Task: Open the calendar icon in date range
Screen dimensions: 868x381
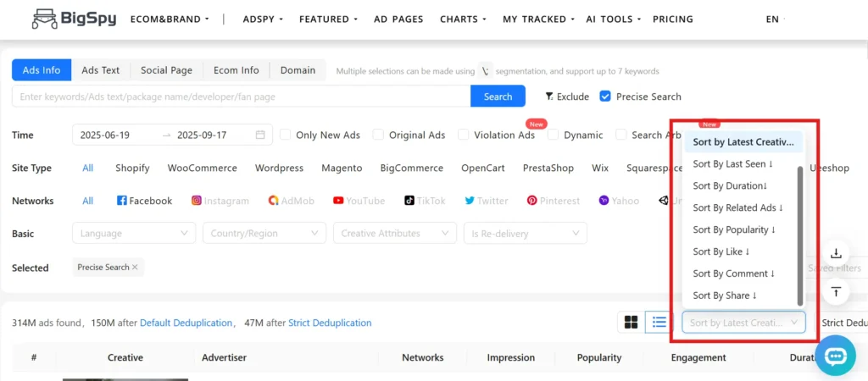Action: 260,135
